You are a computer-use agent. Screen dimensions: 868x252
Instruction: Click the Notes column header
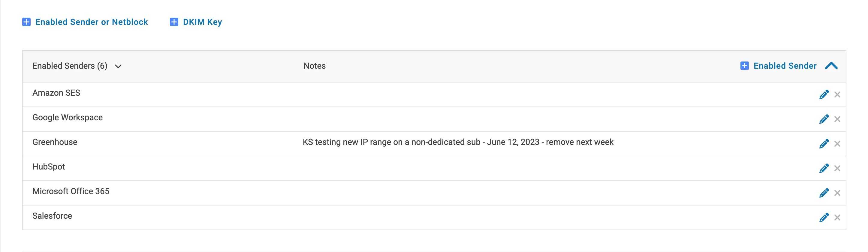click(x=314, y=66)
